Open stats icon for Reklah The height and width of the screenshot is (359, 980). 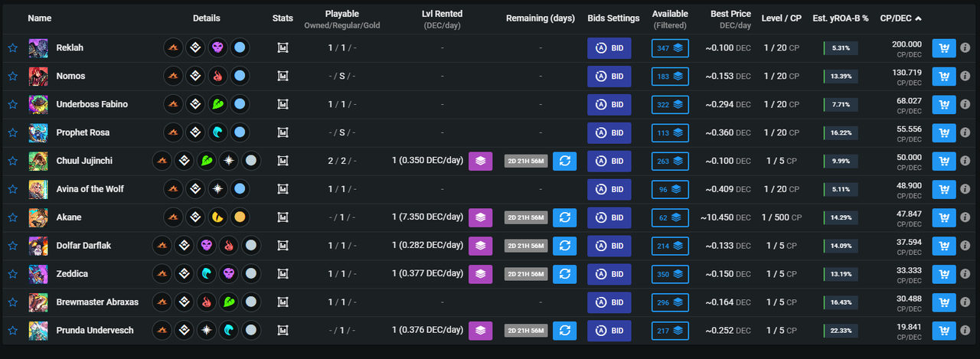[283, 48]
